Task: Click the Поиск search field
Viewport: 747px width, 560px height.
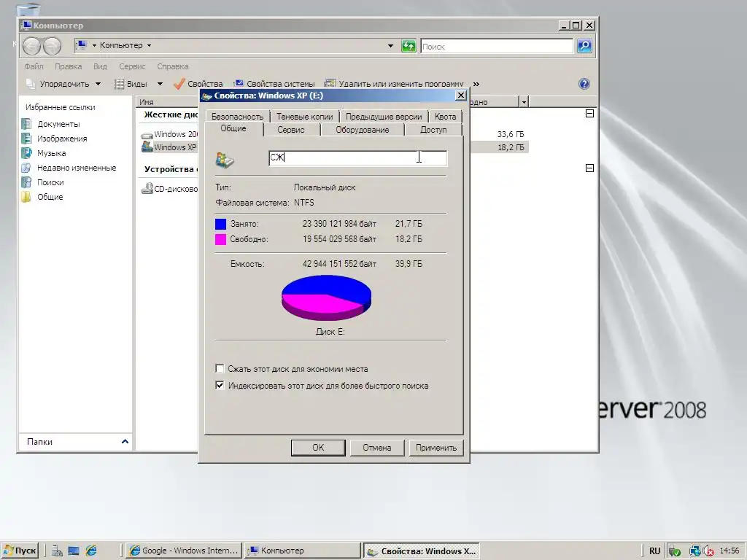Action: [x=496, y=46]
